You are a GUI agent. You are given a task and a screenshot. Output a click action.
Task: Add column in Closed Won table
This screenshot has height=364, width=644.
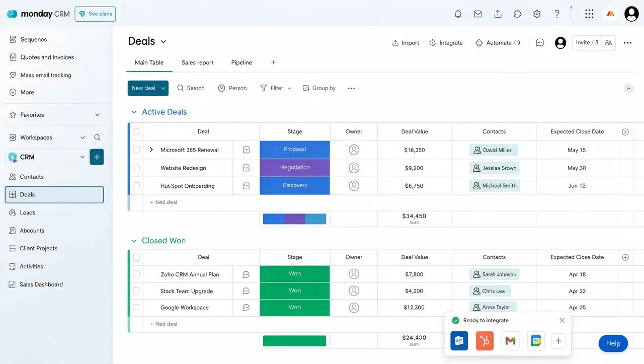tap(625, 257)
